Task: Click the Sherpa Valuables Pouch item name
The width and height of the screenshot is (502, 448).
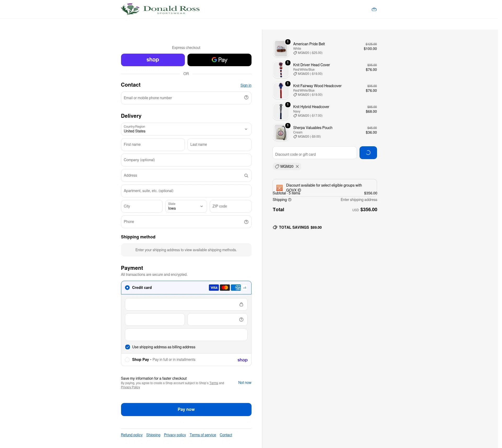Action: (313, 128)
